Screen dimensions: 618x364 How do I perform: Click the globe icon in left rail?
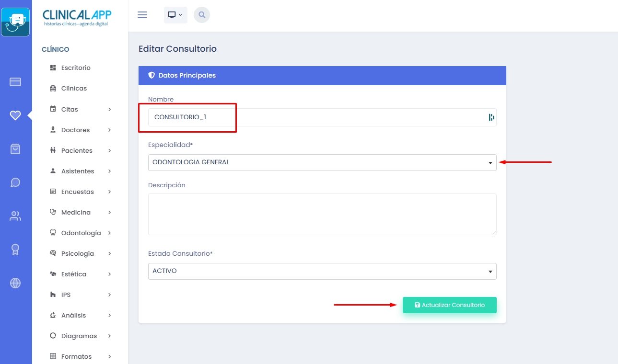point(15,283)
